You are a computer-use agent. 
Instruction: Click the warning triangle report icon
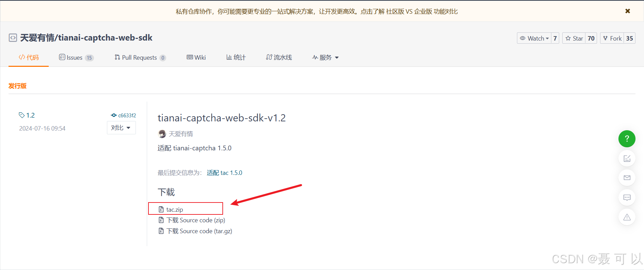coord(627,217)
